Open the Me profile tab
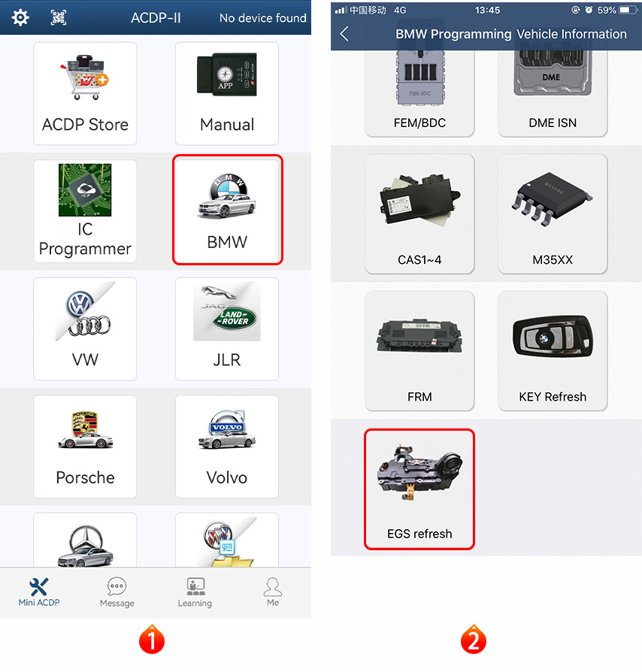 coord(273,592)
